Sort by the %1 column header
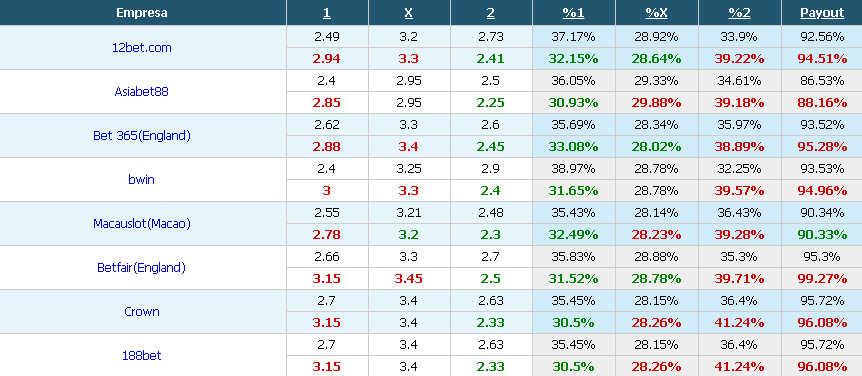Image resolution: width=862 pixels, height=376 pixels. [573, 13]
